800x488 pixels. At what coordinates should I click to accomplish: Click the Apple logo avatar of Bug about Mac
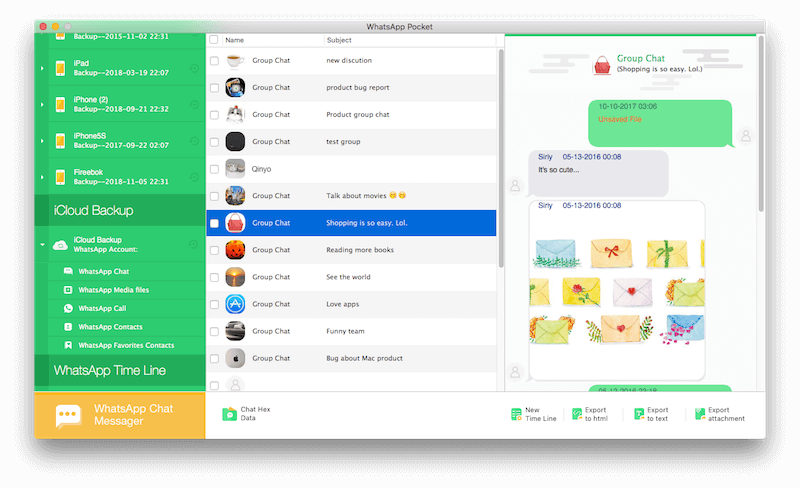click(x=235, y=358)
